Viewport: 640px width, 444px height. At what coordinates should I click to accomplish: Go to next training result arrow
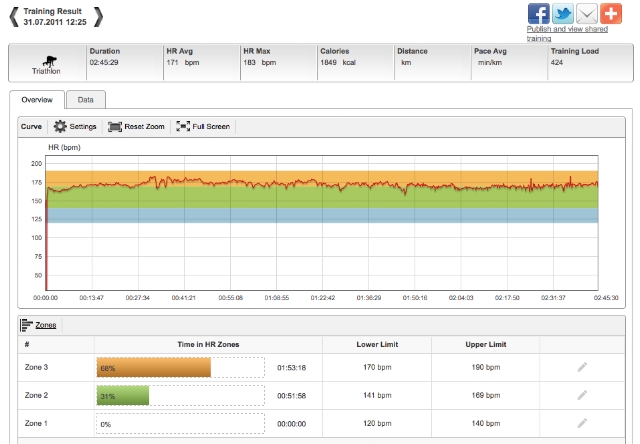pos(98,17)
